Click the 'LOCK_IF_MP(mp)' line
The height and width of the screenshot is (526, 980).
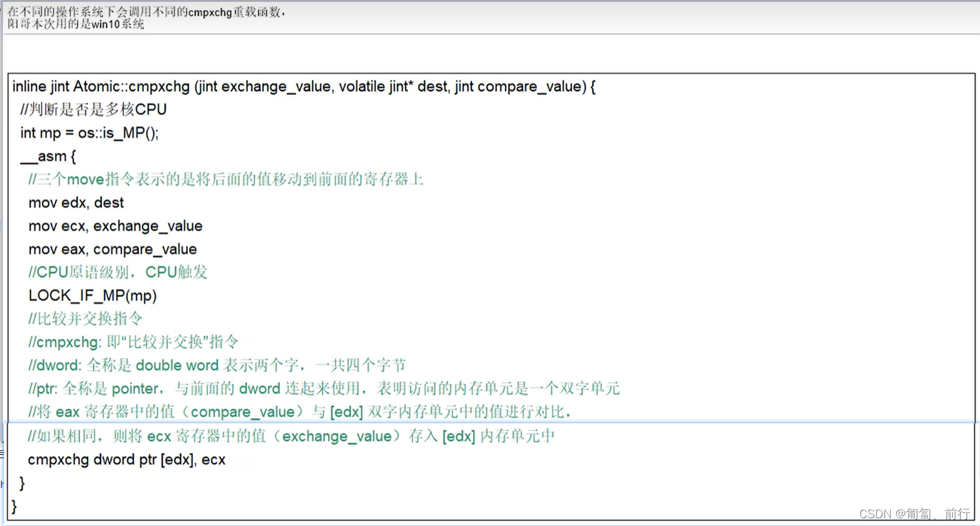click(93, 295)
